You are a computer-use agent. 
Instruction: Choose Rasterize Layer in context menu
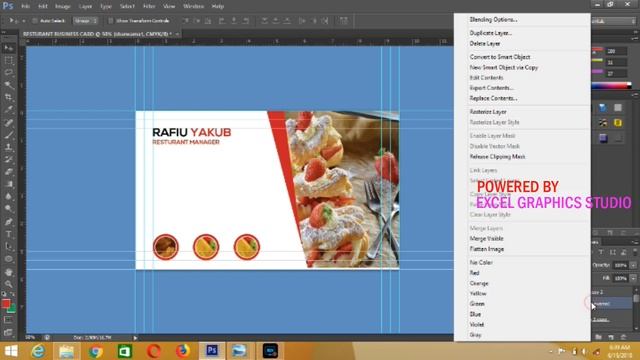coord(488,112)
